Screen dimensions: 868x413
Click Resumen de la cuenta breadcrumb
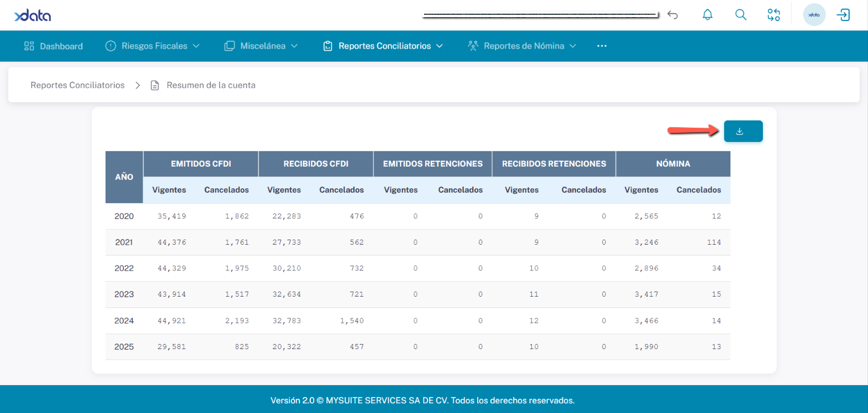click(x=211, y=85)
